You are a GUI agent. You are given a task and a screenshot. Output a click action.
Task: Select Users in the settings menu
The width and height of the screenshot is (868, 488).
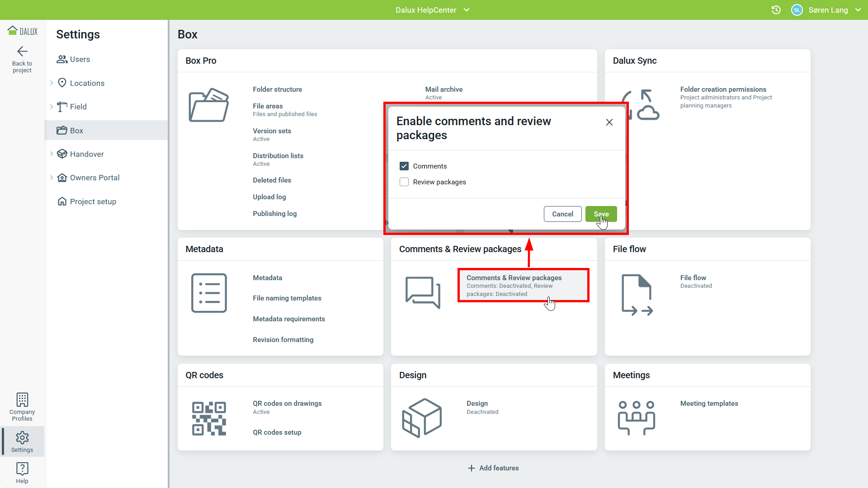pos(80,59)
